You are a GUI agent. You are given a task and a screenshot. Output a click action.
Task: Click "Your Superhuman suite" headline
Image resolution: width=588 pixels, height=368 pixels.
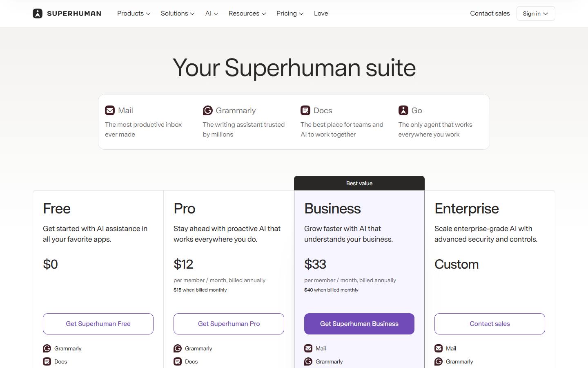294,68
